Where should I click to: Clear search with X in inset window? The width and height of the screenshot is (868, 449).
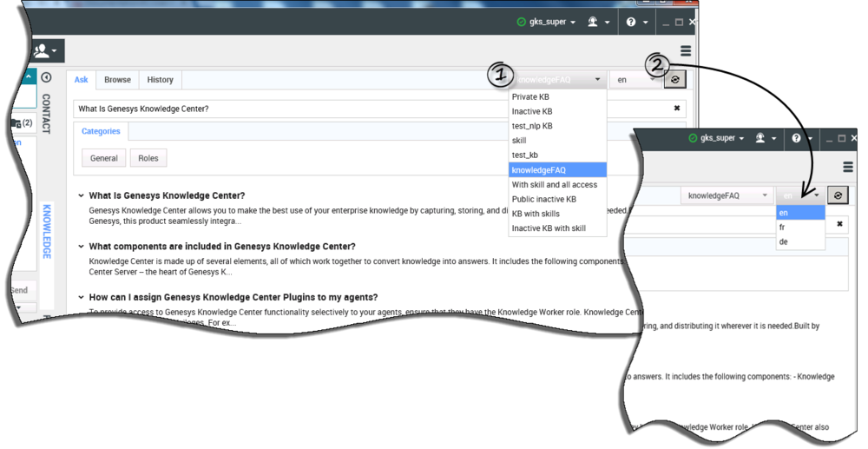839,224
